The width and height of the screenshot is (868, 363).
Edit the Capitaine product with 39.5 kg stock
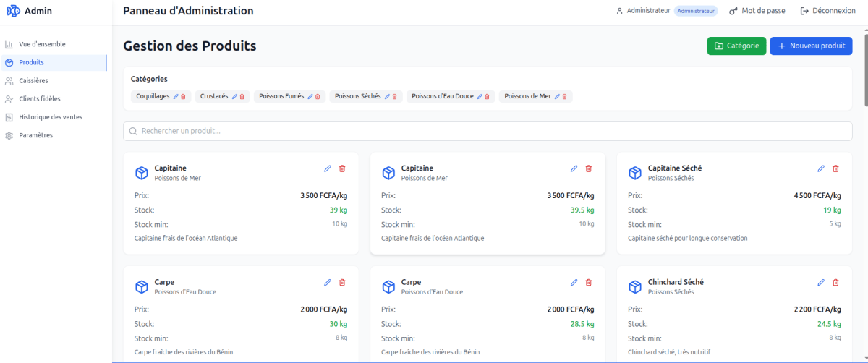click(574, 168)
